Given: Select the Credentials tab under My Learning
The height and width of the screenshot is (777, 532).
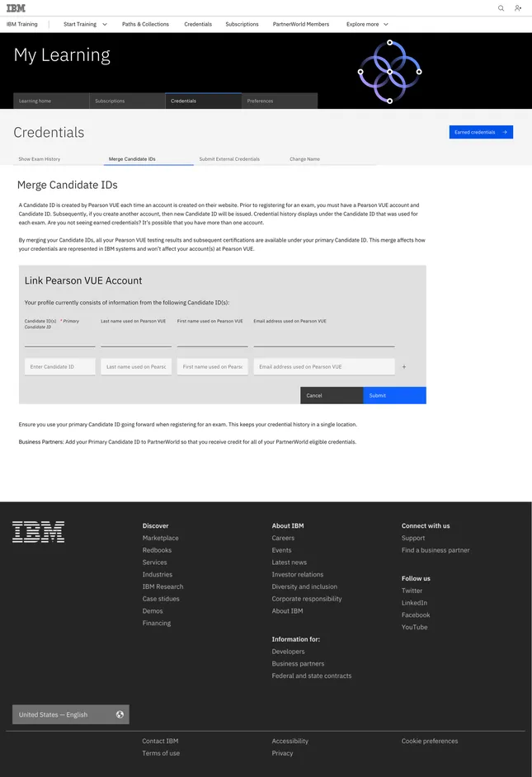Looking at the screenshot, I should pos(203,101).
